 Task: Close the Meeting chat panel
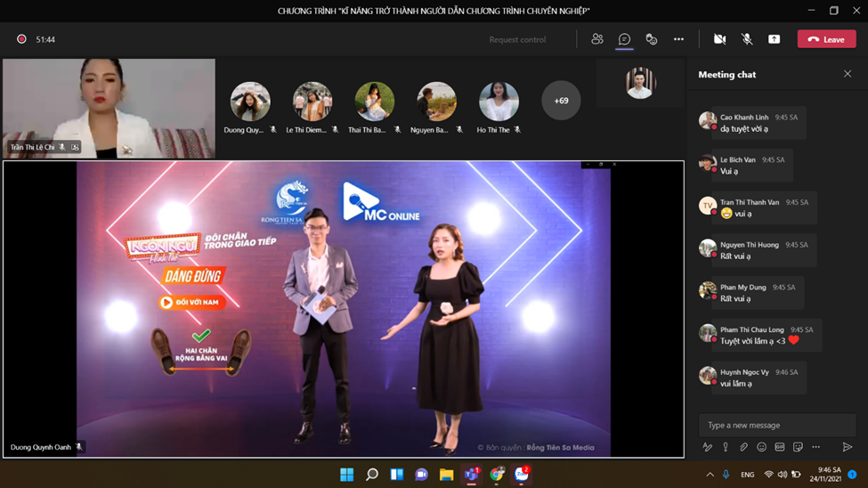click(848, 74)
